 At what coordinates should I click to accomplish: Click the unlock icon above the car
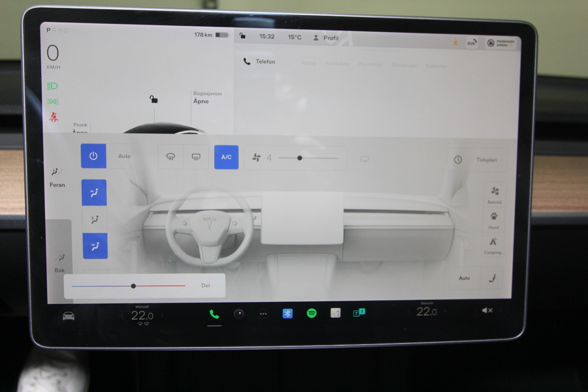[x=154, y=99]
